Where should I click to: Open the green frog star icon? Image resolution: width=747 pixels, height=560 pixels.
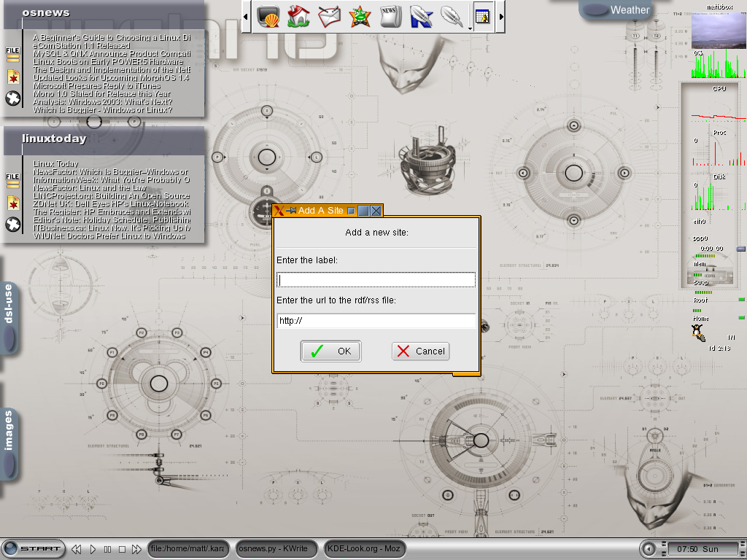(x=360, y=16)
